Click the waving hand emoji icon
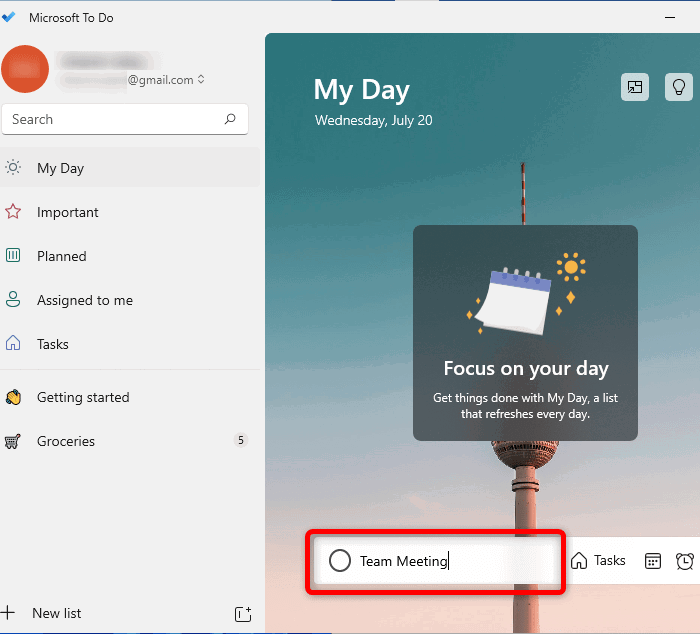The image size is (700, 634). tap(13, 397)
